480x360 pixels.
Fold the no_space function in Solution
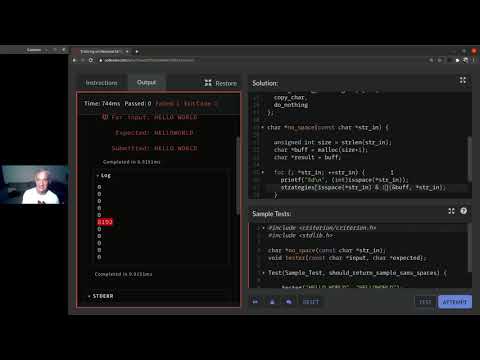pos(263,127)
